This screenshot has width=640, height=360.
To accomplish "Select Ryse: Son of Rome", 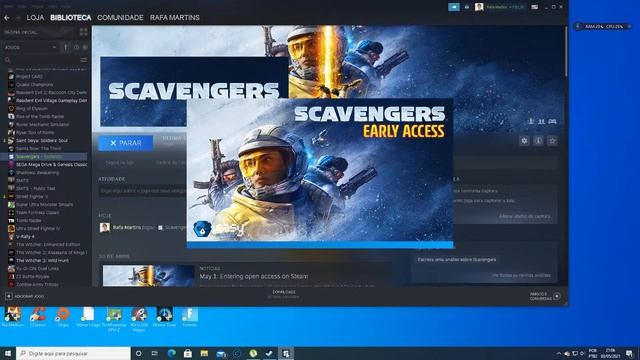I will [x=35, y=133].
